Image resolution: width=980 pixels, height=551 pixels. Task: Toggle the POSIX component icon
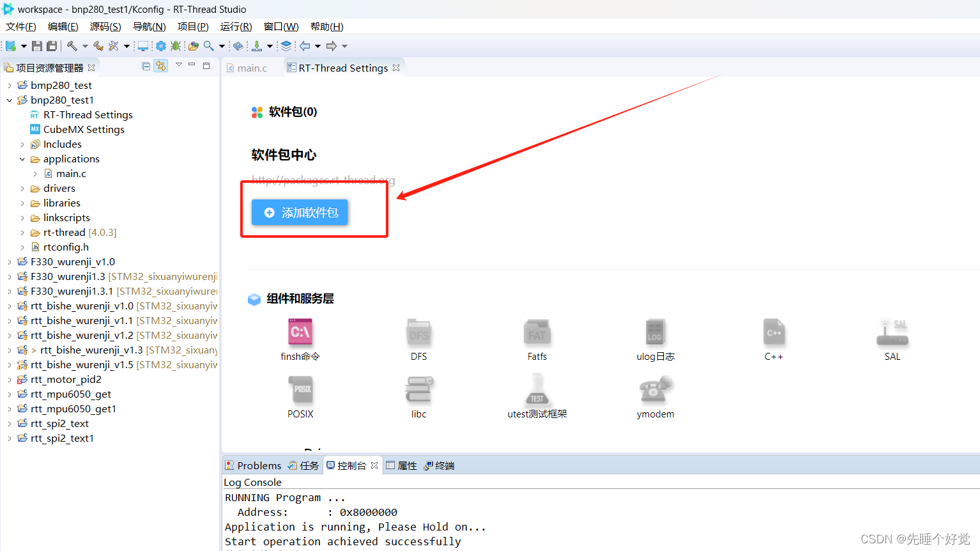300,389
